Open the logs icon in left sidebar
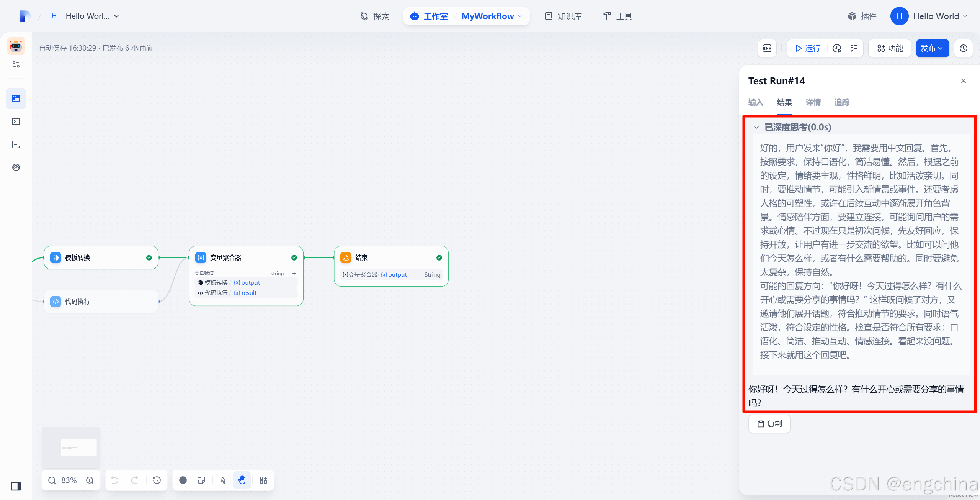The image size is (980, 500). (x=16, y=144)
